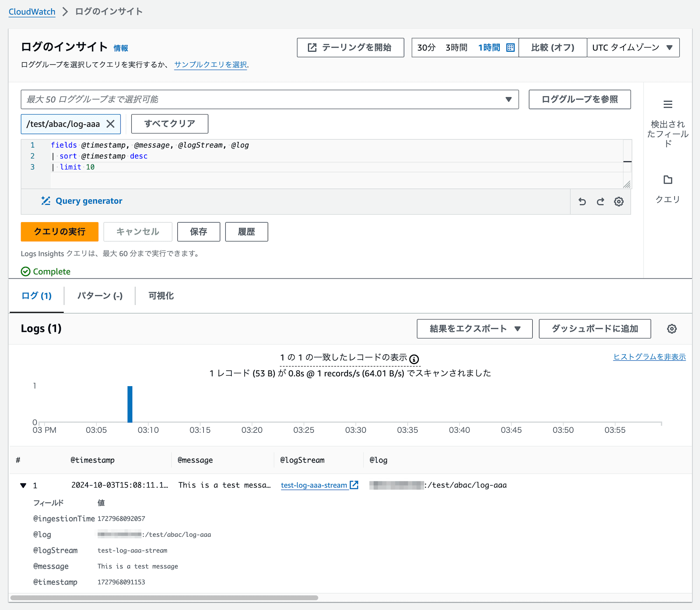Switch to the パターン (-) tab
This screenshot has height=610, width=700.
[100, 296]
